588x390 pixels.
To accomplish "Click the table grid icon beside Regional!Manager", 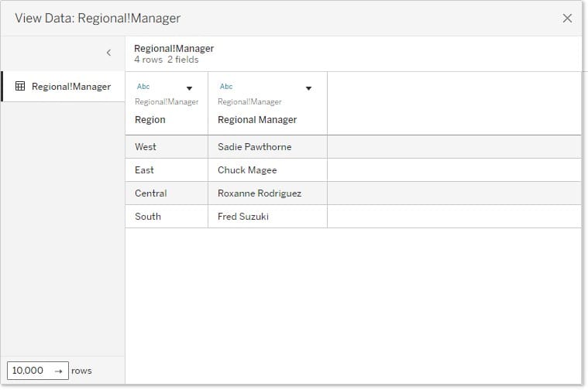I will point(20,87).
